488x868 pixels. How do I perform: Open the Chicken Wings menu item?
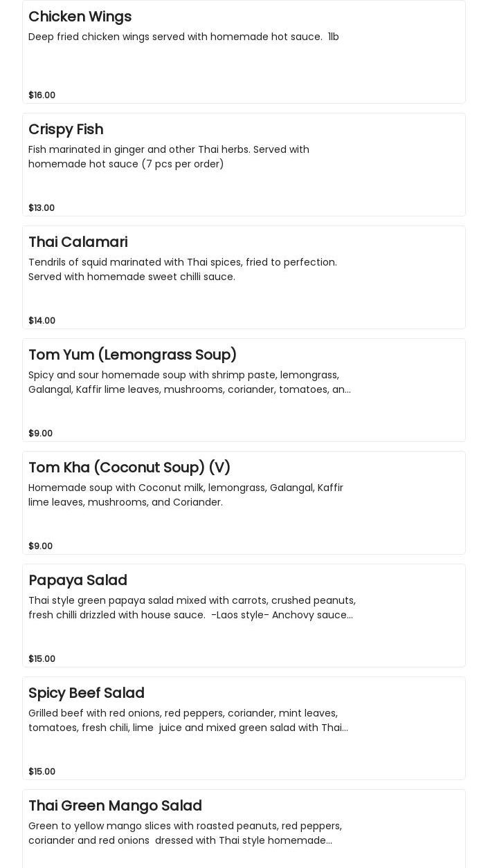(80, 17)
